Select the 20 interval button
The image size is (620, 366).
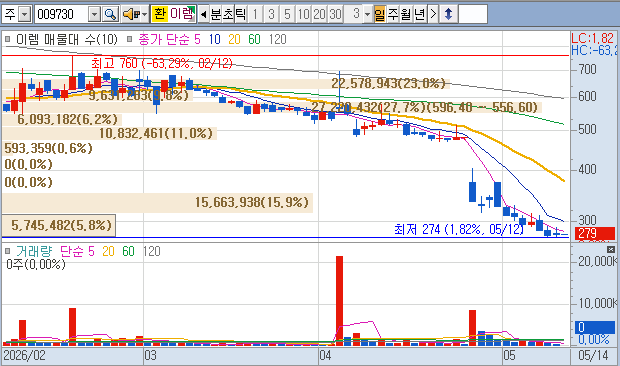click(319, 15)
